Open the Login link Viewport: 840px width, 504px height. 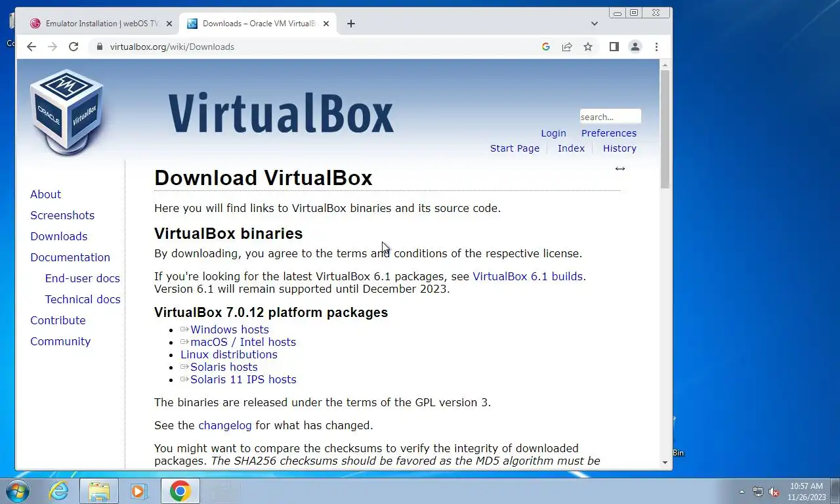553,133
